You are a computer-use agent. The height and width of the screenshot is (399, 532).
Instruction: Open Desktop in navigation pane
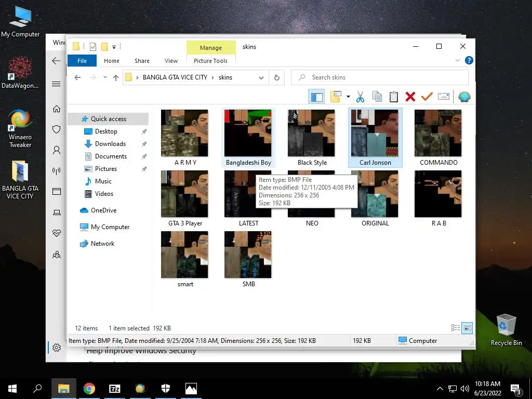[x=106, y=131]
